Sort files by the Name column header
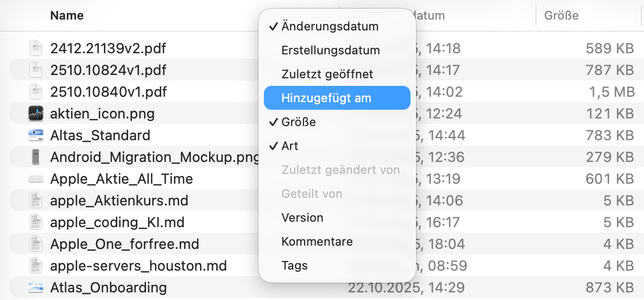Image resolution: width=644 pixels, height=300 pixels. pyautogui.click(x=67, y=16)
